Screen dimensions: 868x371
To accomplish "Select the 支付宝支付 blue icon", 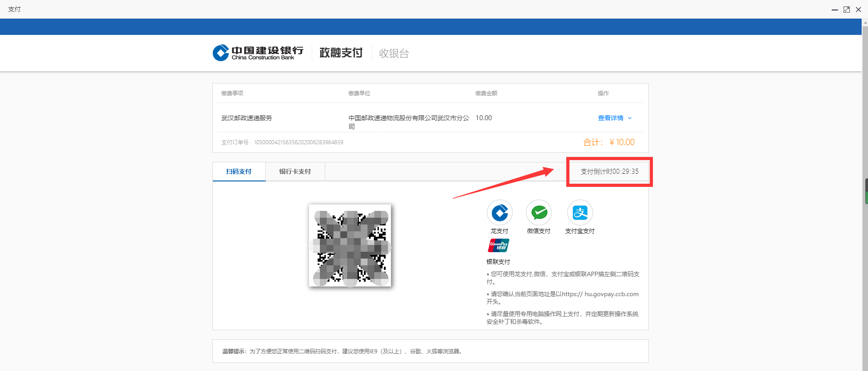I will [x=580, y=213].
